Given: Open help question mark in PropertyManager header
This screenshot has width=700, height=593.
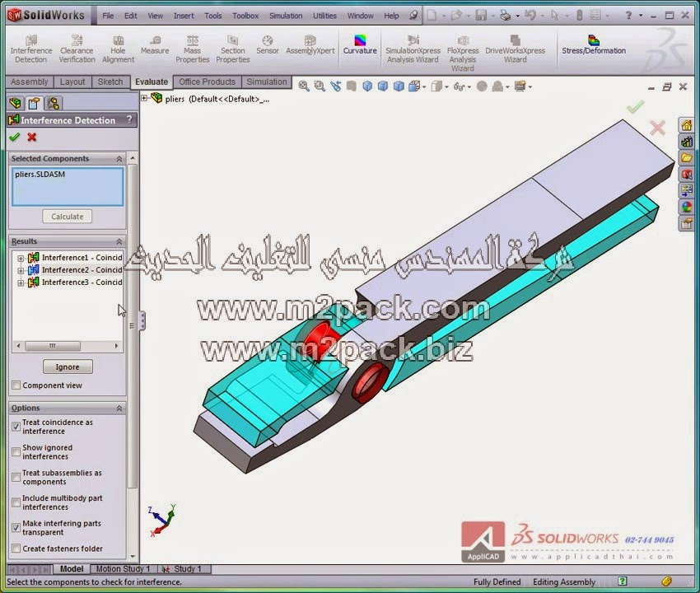Looking at the screenshot, I should (x=129, y=119).
